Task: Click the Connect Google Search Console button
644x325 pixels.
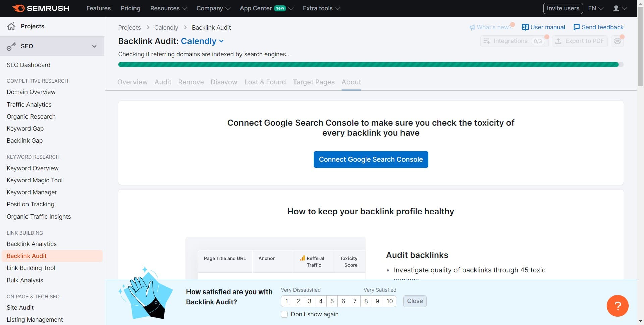Action: coord(371,159)
